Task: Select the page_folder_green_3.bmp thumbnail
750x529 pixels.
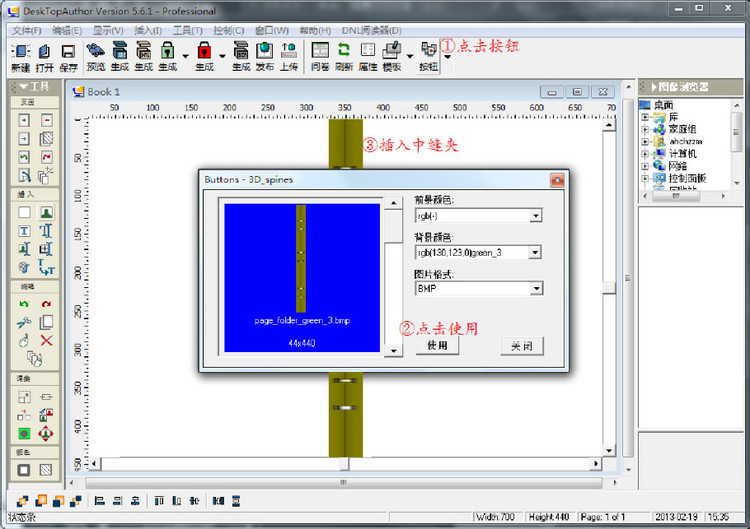Action: tap(302, 277)
